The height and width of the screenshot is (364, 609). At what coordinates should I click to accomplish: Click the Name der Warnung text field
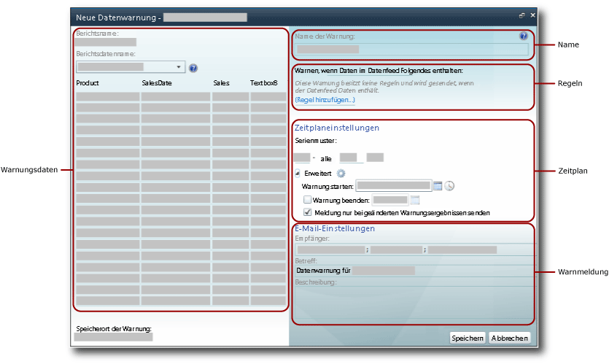(x=411, y=50)
